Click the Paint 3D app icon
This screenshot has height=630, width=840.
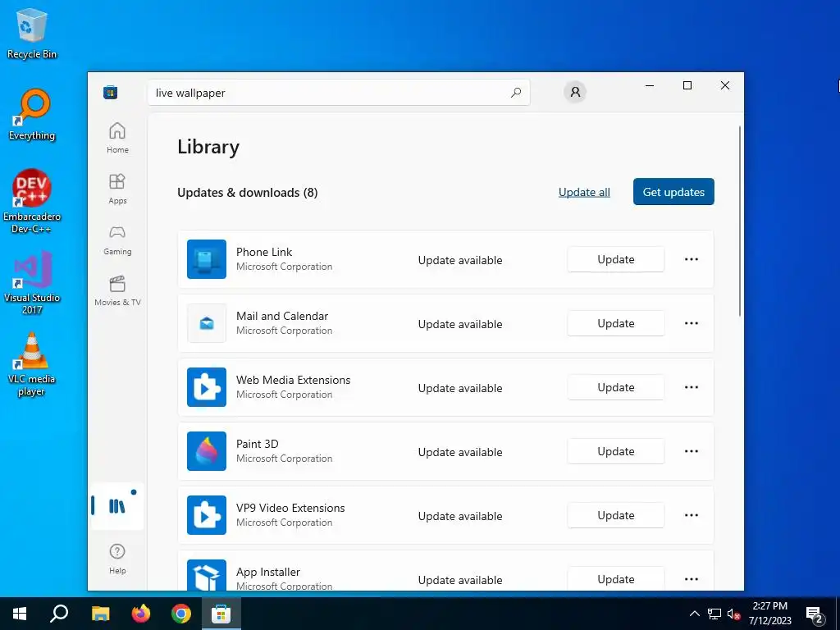tap(206, 451)
